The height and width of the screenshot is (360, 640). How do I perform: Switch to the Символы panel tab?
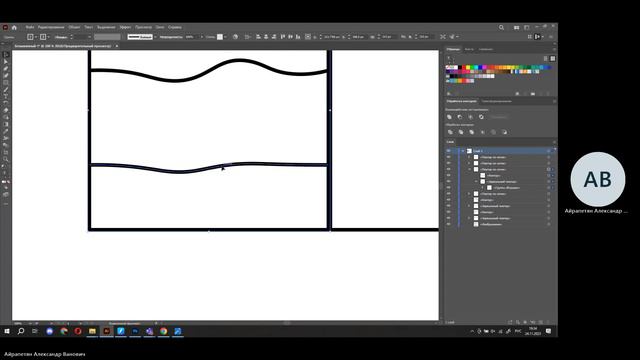[x=486, y=49]
